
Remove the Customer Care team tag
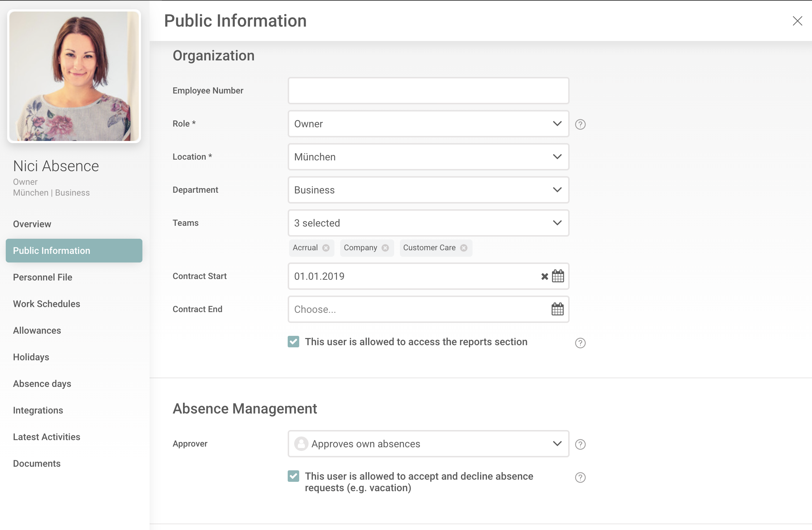coord(464,248)
